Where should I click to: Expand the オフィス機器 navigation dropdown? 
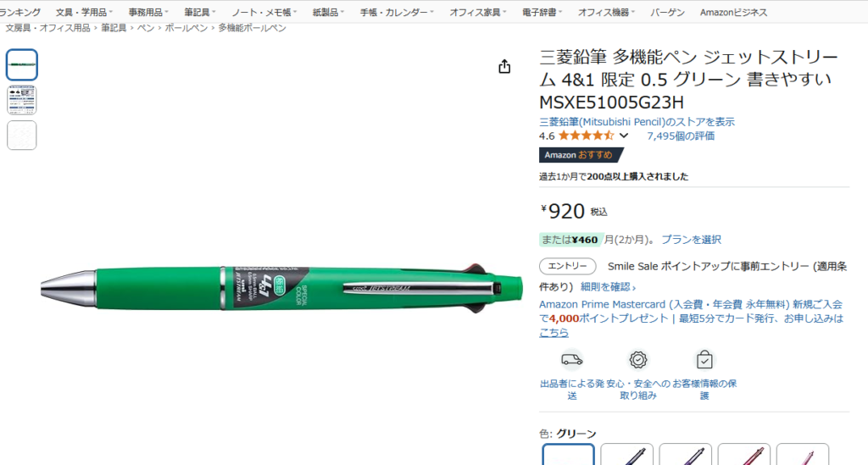(x=606, y=12)
